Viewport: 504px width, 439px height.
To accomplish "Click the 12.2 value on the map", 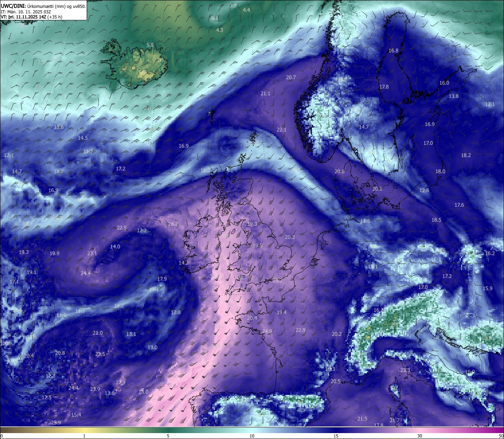I will (142, 230).
